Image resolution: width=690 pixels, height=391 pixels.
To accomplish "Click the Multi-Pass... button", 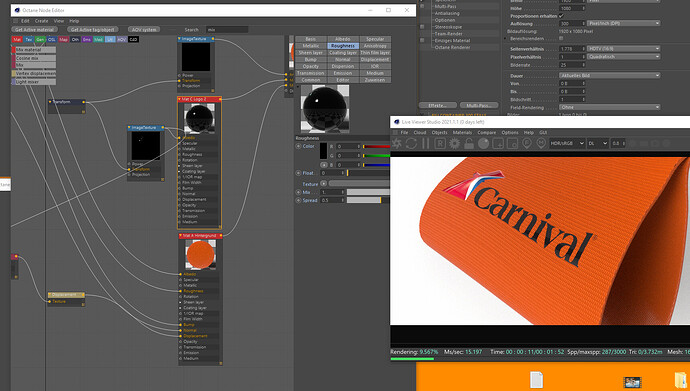I will click(479, 106).
